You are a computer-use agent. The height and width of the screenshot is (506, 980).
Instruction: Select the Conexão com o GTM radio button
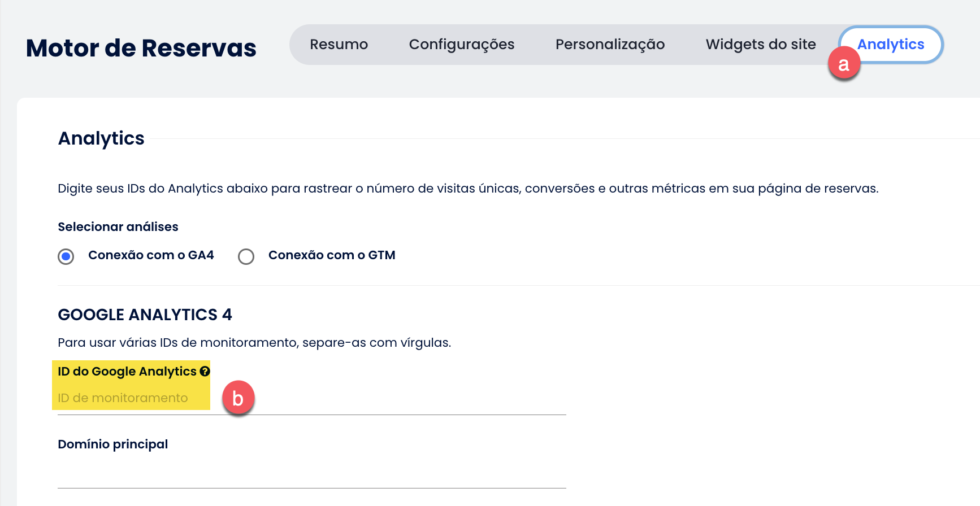click(x=246, y=256)
